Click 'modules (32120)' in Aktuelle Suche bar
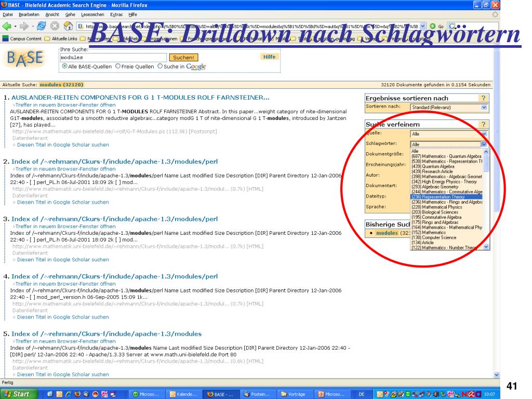The height and width of the screenshot is (399, 532). pyautogui.click(x=61, y=85)
